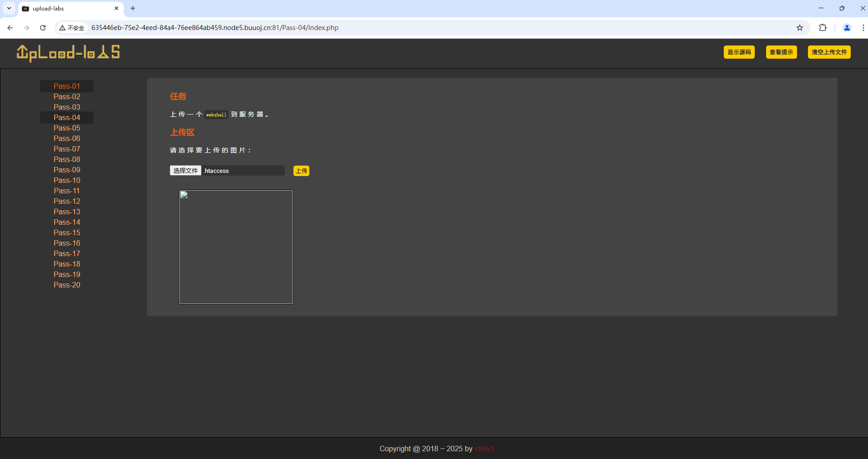The width and height of the screenshot is (868, 459).
Task: Open Pass-13 in the sidebar
Action: pyautogui.click(x=67, y=212)
